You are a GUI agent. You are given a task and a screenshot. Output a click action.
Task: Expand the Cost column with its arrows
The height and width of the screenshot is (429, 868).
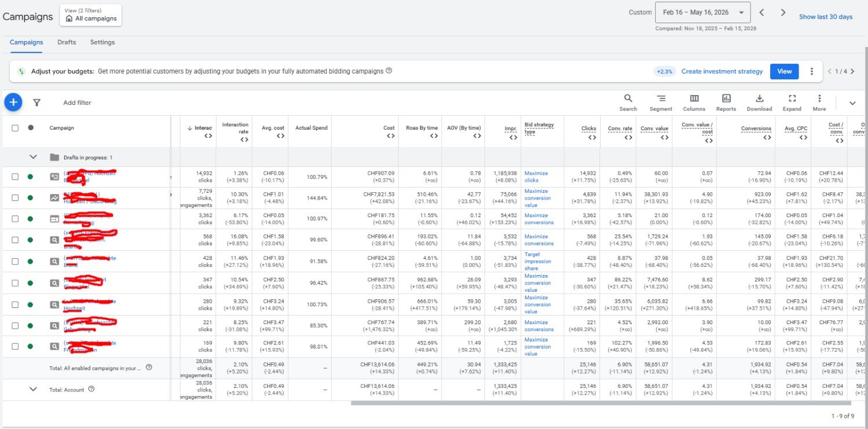(x=391, y=136)
